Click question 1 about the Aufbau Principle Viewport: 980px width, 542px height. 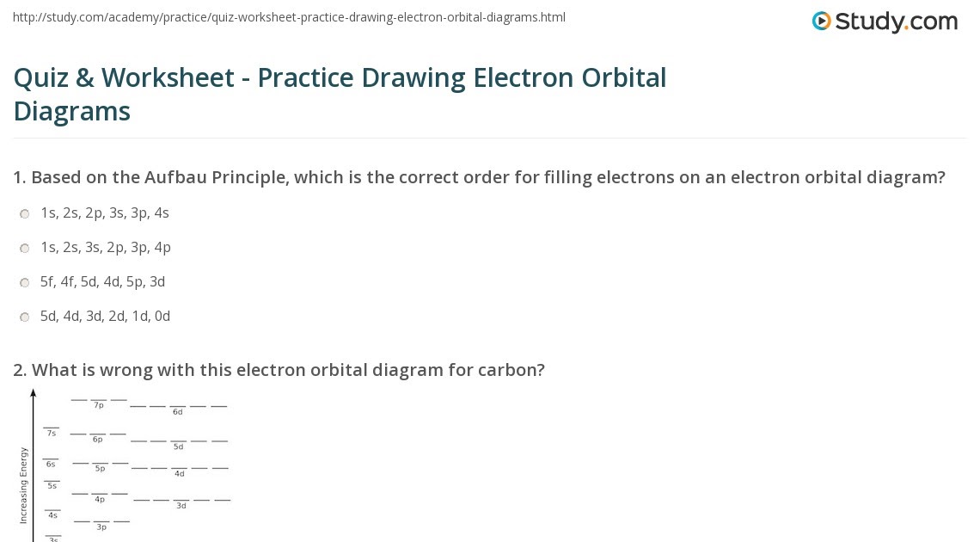click(x=479, y=177)
